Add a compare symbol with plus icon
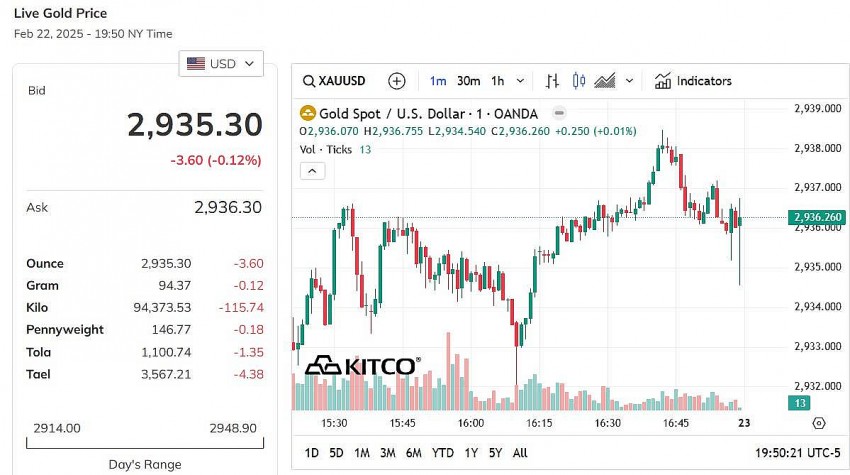850x475 pixels. point(397,81)
